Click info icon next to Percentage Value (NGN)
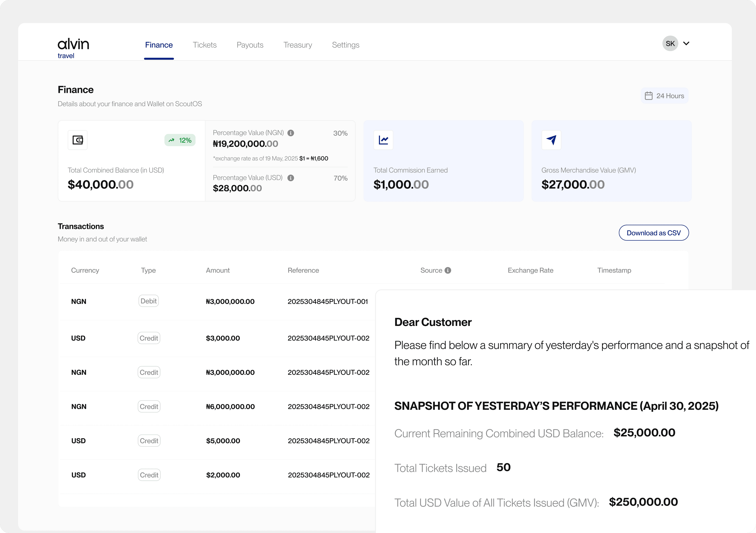The height and width of the screenshot is (533, 756). click(x=291, y=133)
